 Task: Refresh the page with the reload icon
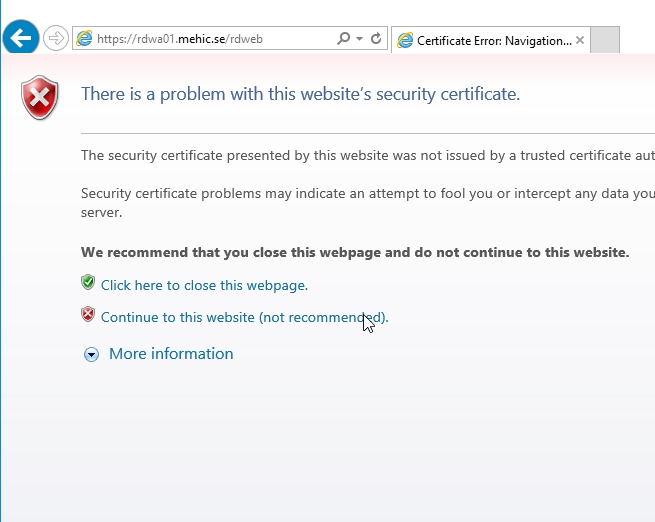(376, 39)
